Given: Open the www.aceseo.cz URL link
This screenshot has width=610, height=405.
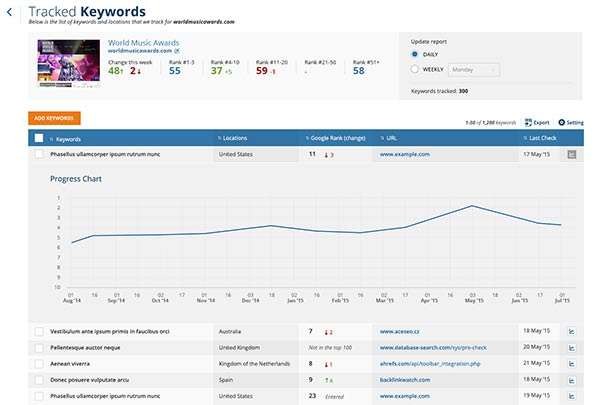Looking at the screenshot, I should tap(399, 330).
